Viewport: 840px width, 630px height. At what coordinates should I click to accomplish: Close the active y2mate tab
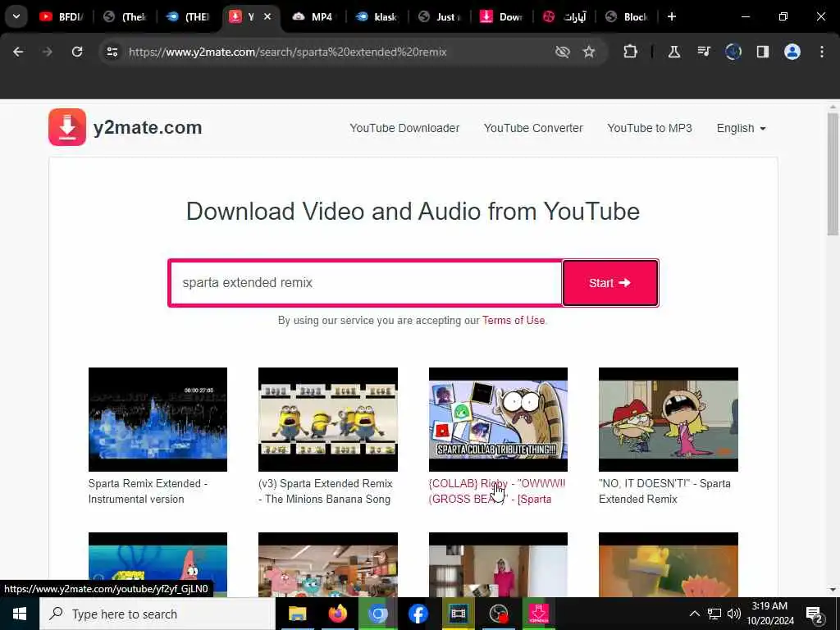click(x=267, y=16)
